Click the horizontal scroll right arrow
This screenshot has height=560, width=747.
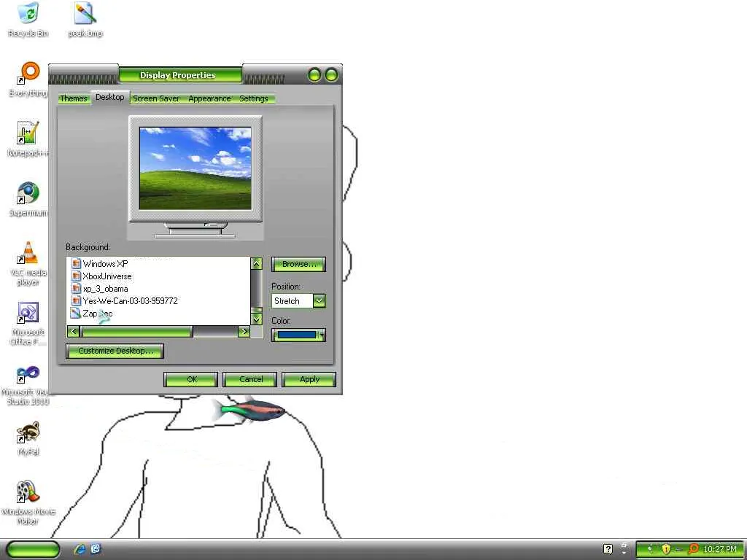pyautogui.click(x=244, y=331)
